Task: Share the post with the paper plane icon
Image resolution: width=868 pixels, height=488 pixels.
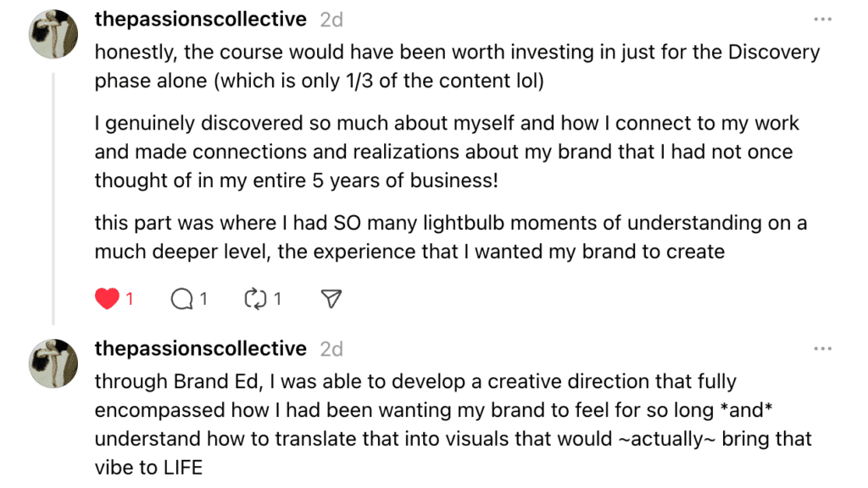Action: (332, 298)
